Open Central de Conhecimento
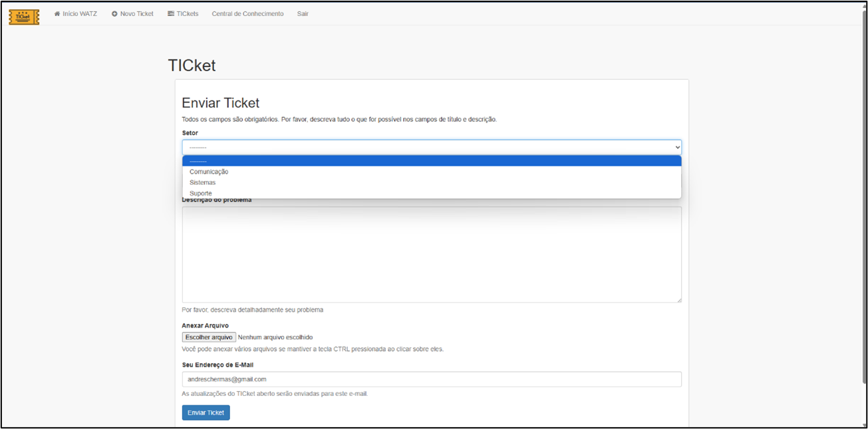Viewport: 868px width, 429px height. [247, 14]
